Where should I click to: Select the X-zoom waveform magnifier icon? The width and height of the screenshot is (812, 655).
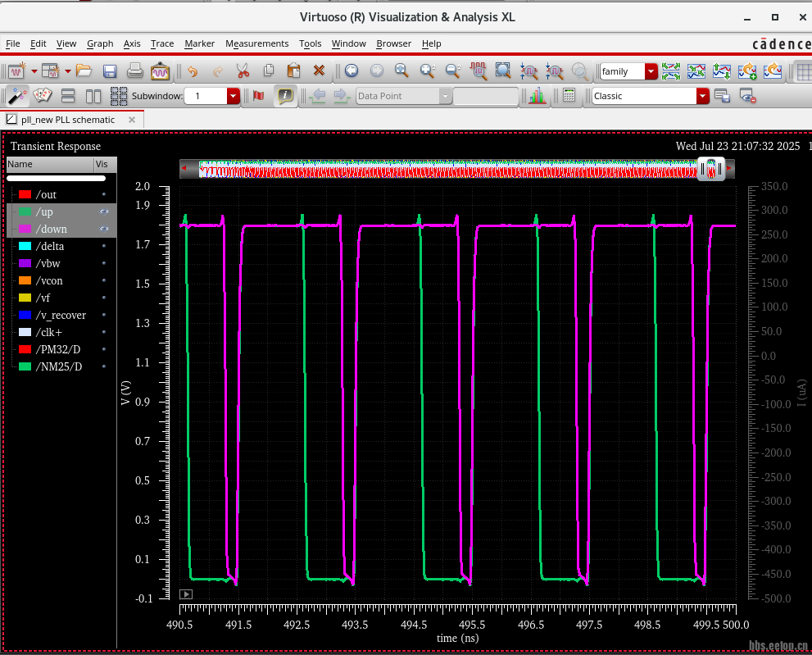click(x=478, y=71)
